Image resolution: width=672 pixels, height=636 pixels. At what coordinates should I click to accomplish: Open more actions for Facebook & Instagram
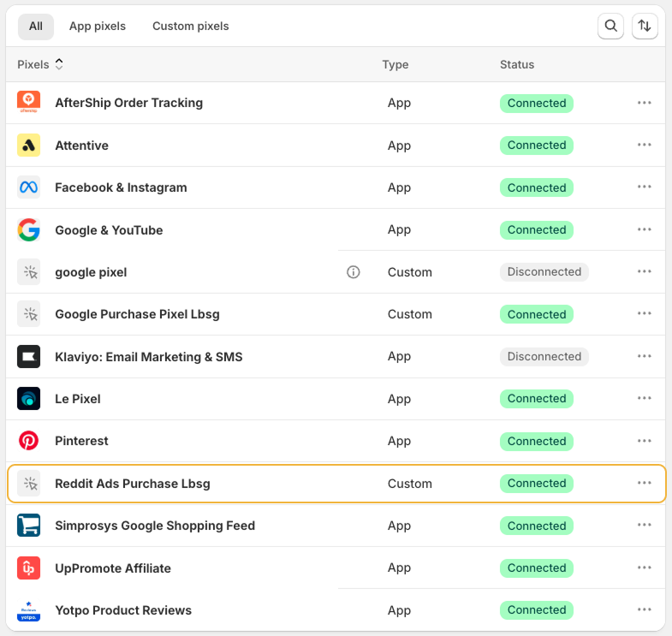[x=644, y=187]
